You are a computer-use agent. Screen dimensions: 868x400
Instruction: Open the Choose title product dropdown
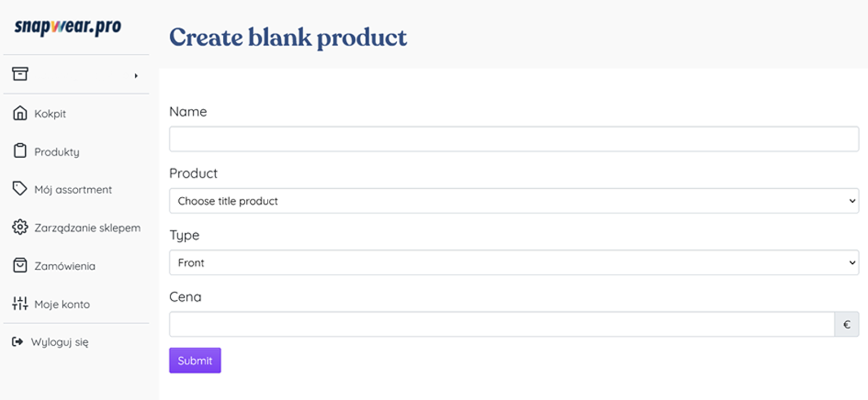pyautogui.click(x=514, y=201)
